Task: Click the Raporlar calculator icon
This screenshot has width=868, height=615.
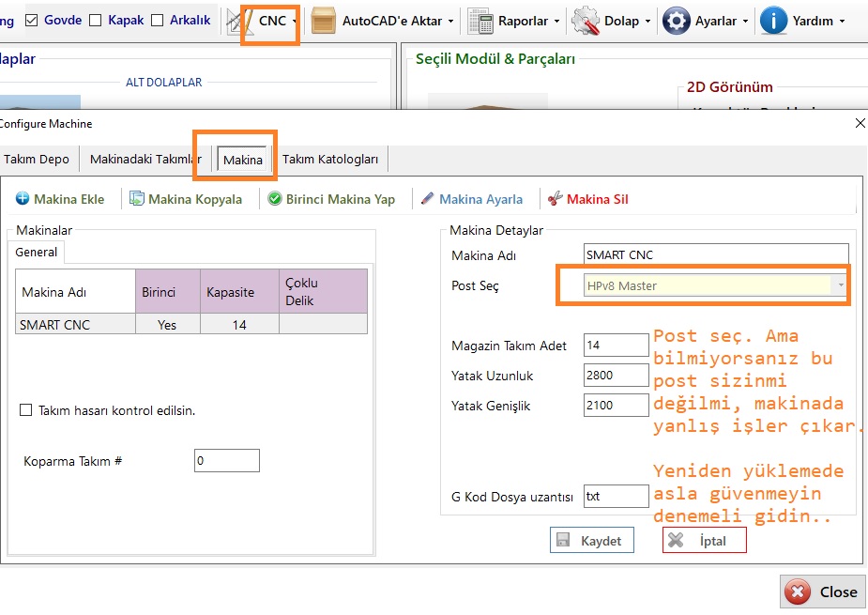Action: [x=480, y=21]
